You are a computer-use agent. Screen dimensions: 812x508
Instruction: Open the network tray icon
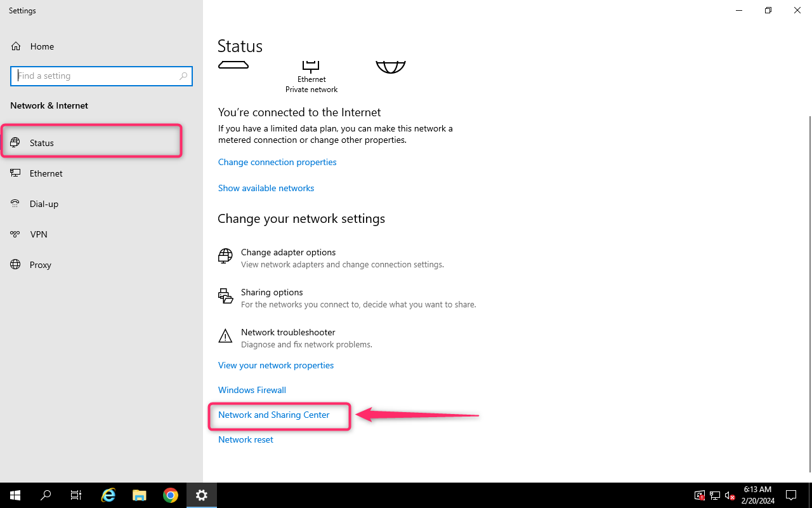point(715,495)
